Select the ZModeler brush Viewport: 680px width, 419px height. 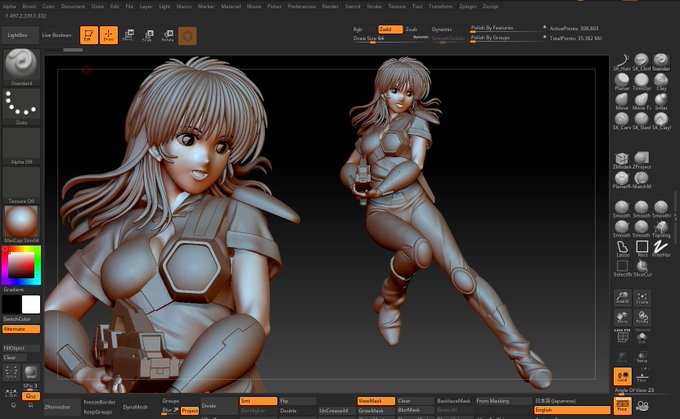(622, 160)
